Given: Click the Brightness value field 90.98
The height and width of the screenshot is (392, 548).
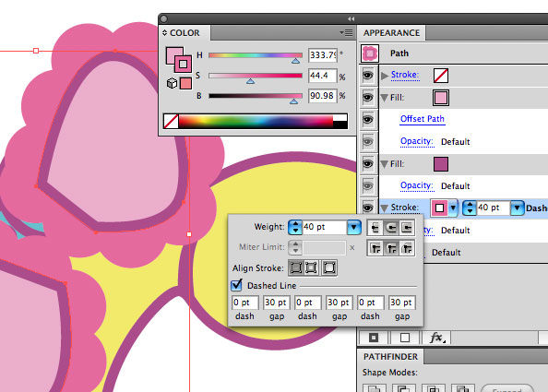Looking at the screenshot, I should click(323, 96).
